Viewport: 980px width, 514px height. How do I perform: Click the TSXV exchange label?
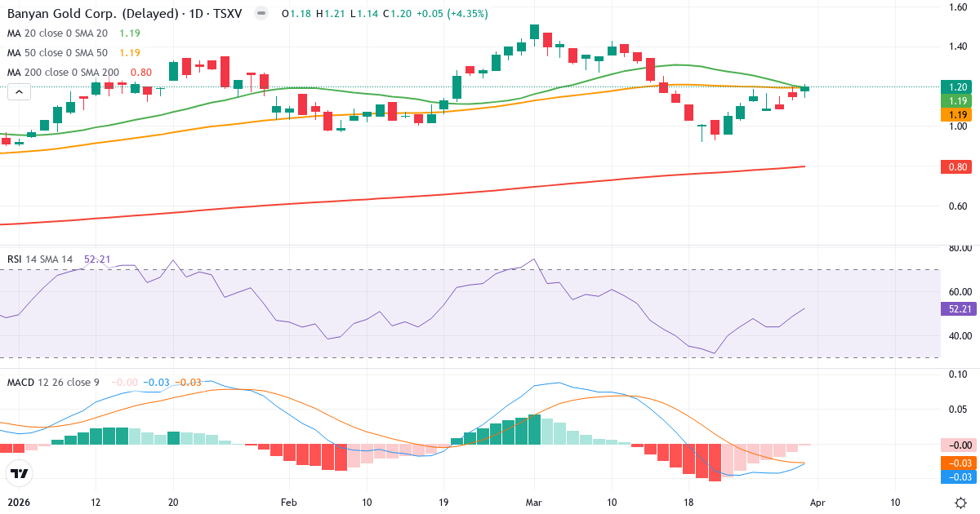click(226, 13)
